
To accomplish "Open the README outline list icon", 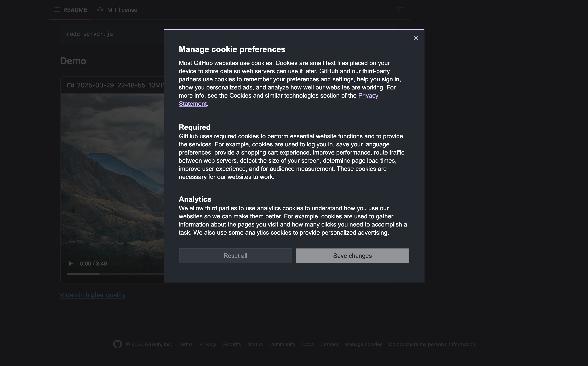I will (401, 10).
